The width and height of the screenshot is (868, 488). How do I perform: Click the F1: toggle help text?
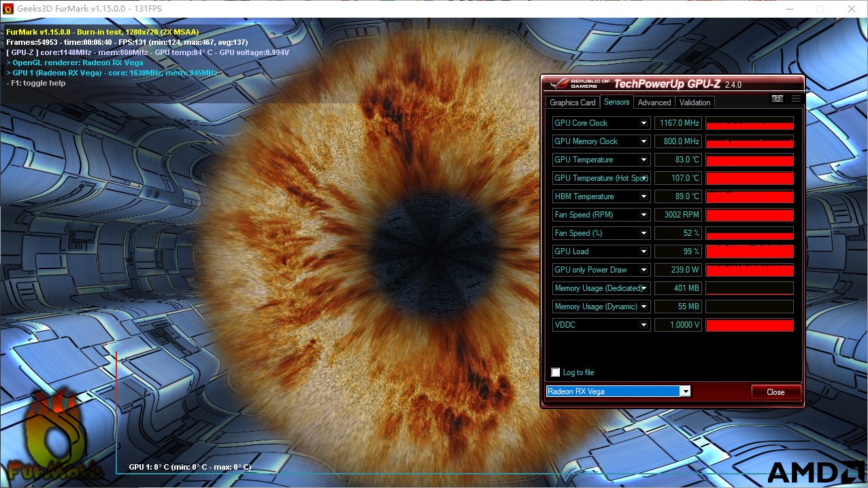(36, 83)
